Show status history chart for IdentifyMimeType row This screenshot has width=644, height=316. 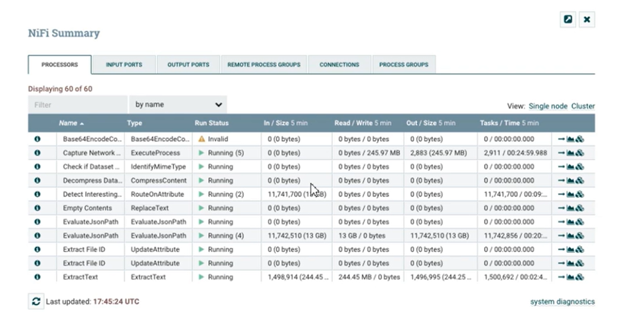pyautogui.click(x=570, y=167)
